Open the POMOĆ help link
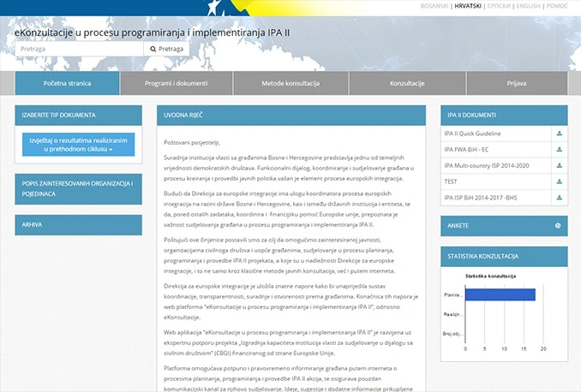This screenshot has height=392, width=581. coord(557,6)
